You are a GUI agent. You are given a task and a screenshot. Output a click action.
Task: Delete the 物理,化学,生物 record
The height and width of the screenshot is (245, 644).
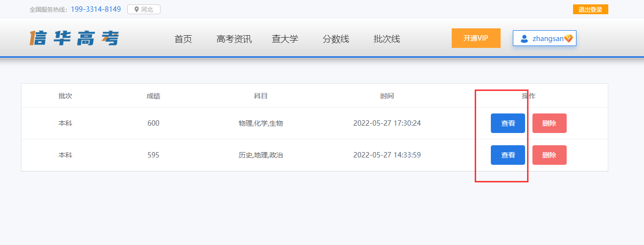coord(549,123)
